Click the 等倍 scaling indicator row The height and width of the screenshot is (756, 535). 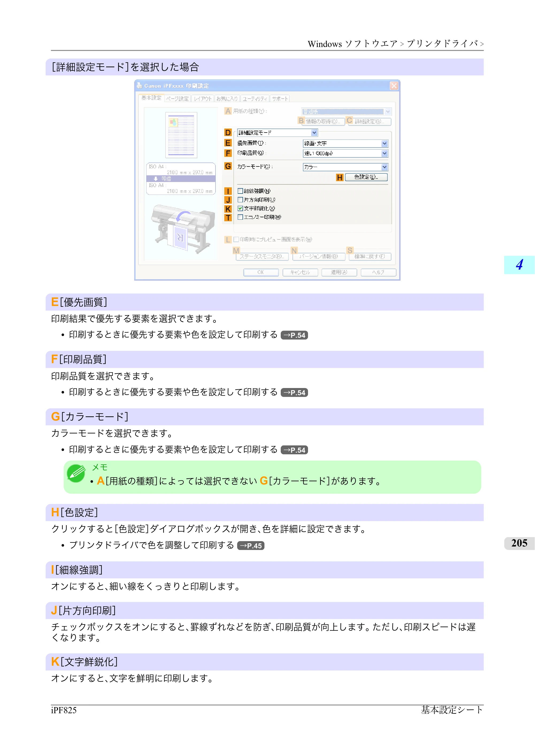coord(181,179)
